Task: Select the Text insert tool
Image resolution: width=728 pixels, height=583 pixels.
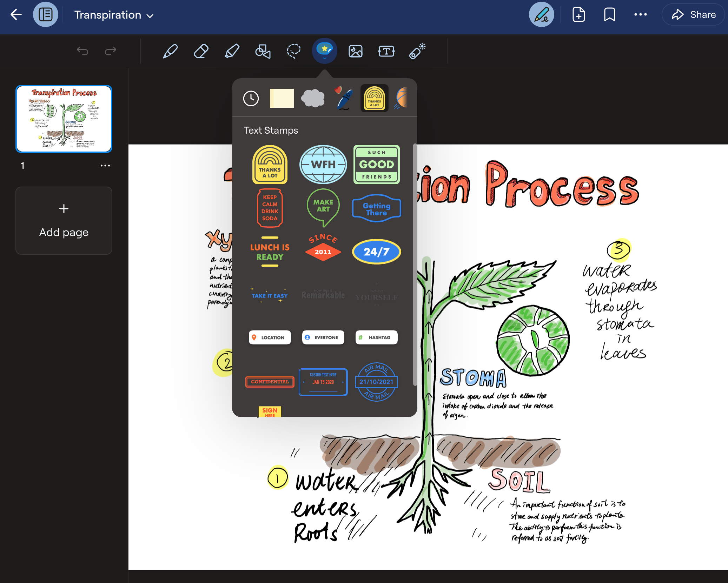Action: [x=386, y=51]
